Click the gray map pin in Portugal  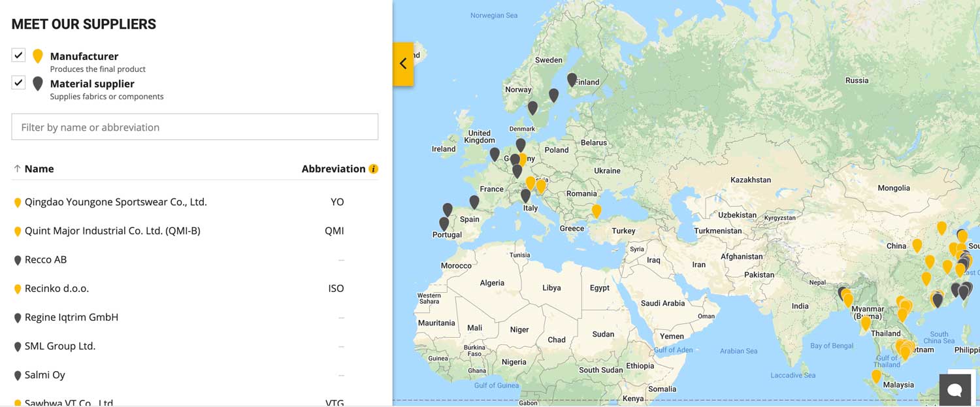(x=444, y=223)
